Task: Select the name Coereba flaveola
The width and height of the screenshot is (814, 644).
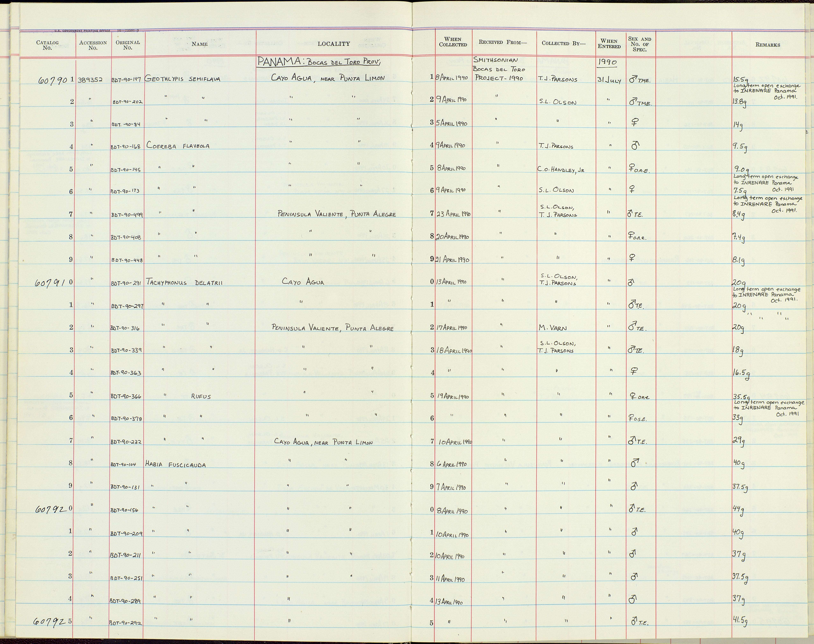Action: click(178, 146)
